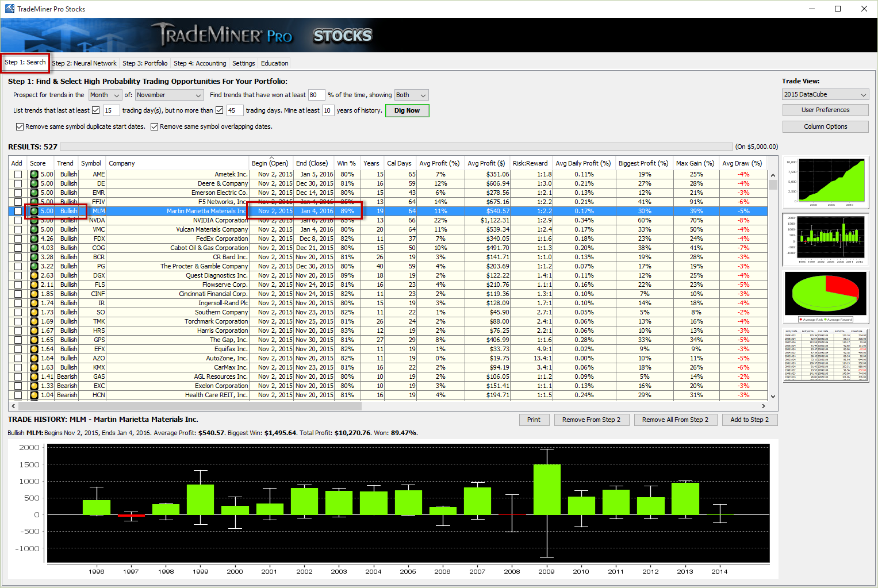Click the green score icon in the Deere & Company row
The image size is (878, 588).
click(34, 183)
